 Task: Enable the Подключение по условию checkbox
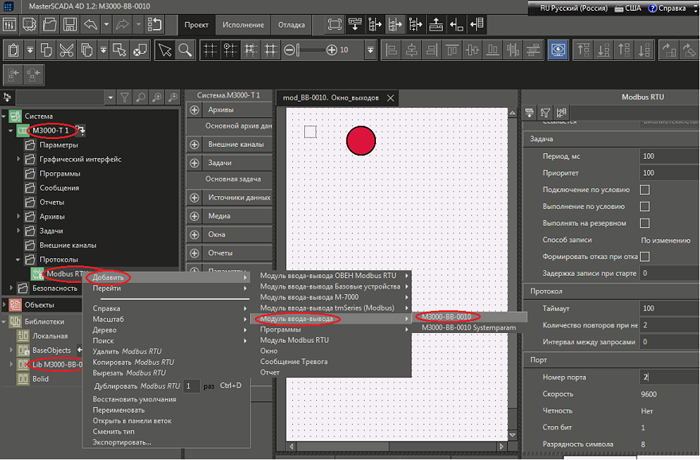point(644,190)
